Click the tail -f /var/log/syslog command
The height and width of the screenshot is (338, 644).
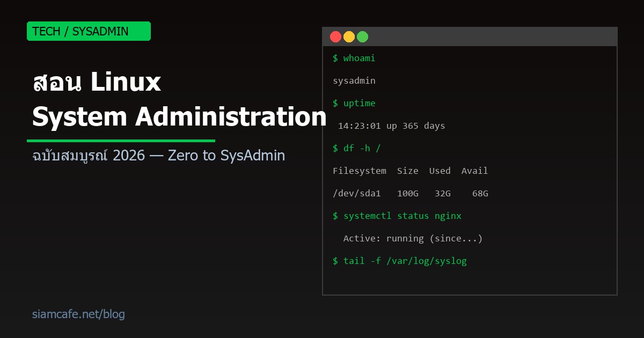[x=400, y=261]
